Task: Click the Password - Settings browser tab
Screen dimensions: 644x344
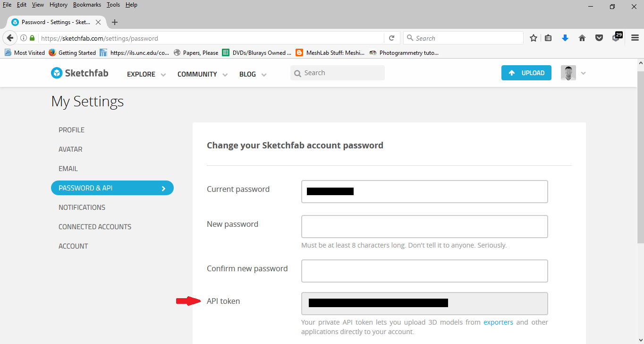Action: tap(56, 22)
